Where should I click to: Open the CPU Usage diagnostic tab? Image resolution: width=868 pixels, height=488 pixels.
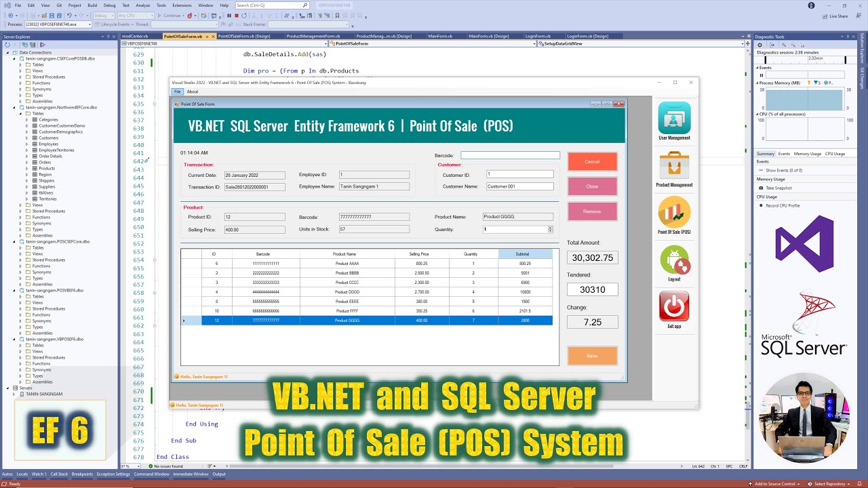(x=835, y=154)
